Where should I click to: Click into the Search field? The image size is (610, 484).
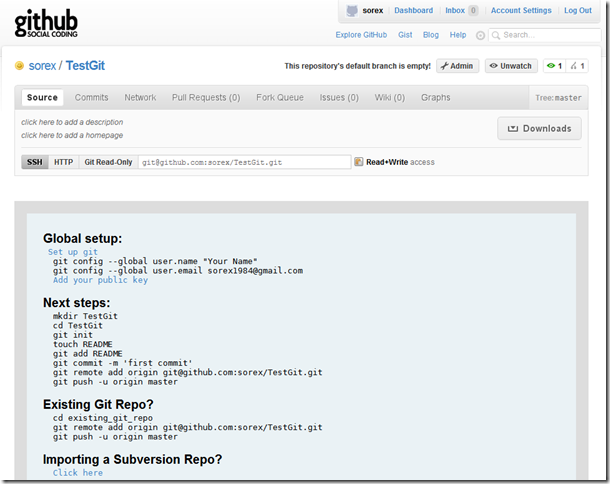coord(545,35)
